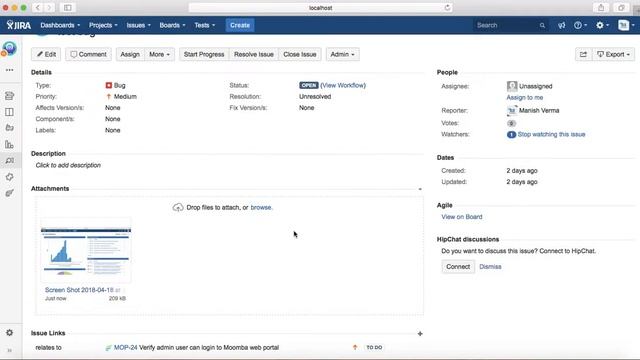Image resolution: width=640 pixels, height=360 pixels.
Task: Click reporter name Manish Verma
Action: (539, 111)
